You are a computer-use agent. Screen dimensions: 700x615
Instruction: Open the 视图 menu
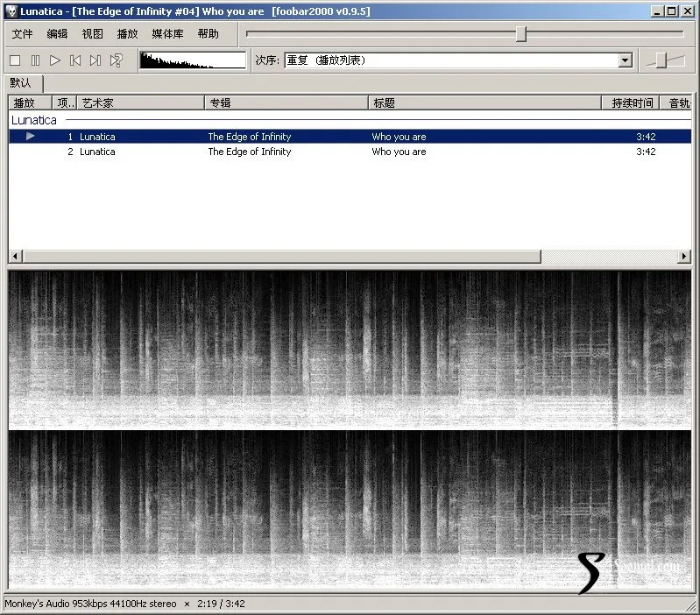click(92, 34)
